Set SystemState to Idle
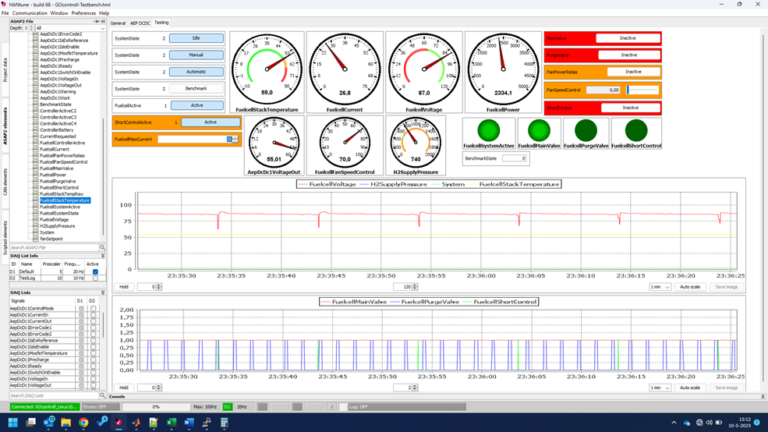 pyautogui.click(x=196, y=38)
